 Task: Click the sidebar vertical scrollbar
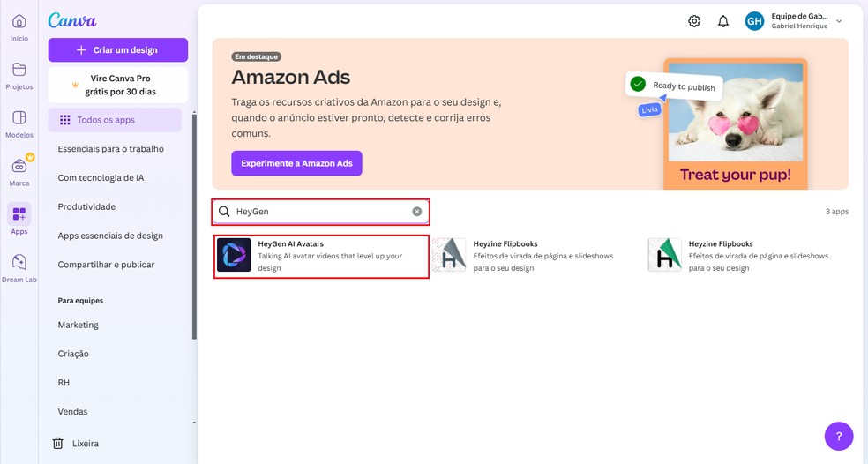pyautogui.click(x=194, y=221)
